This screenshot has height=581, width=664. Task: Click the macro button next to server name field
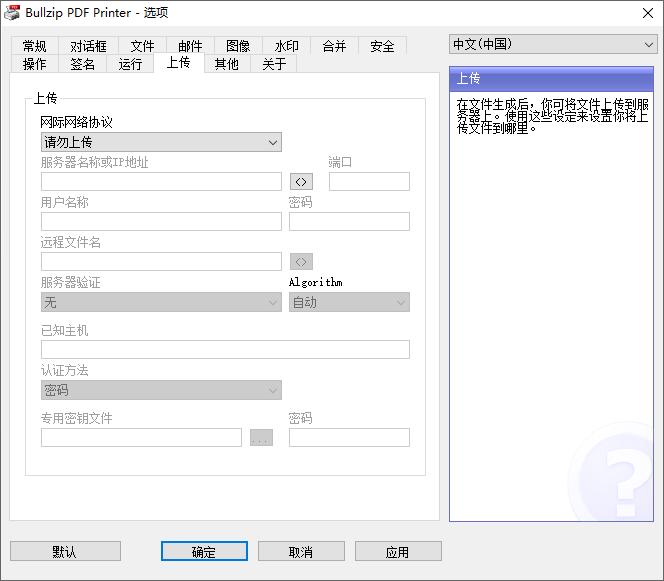(x=301, y=182)
